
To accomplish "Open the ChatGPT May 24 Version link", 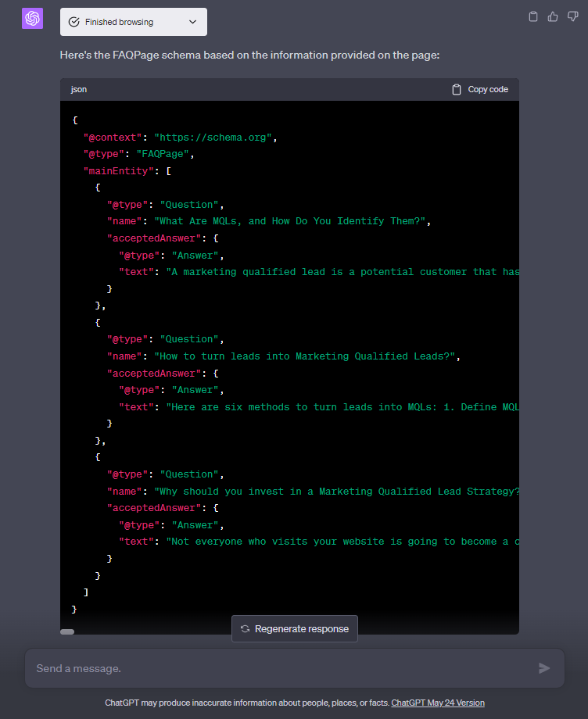I will coord(438,703).
